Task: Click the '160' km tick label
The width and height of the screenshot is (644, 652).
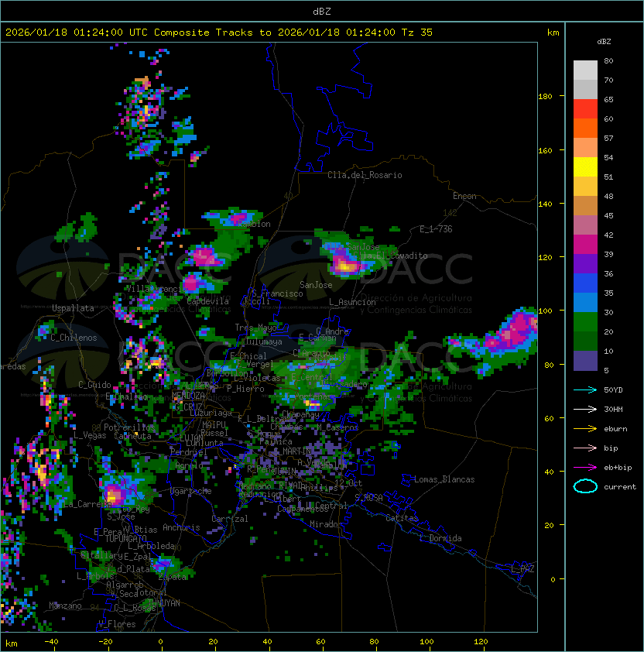Action: point(545,150)
